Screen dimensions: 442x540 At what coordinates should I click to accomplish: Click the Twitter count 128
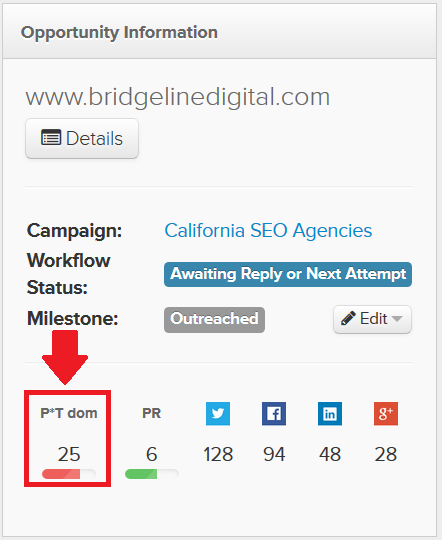point(218,454)
